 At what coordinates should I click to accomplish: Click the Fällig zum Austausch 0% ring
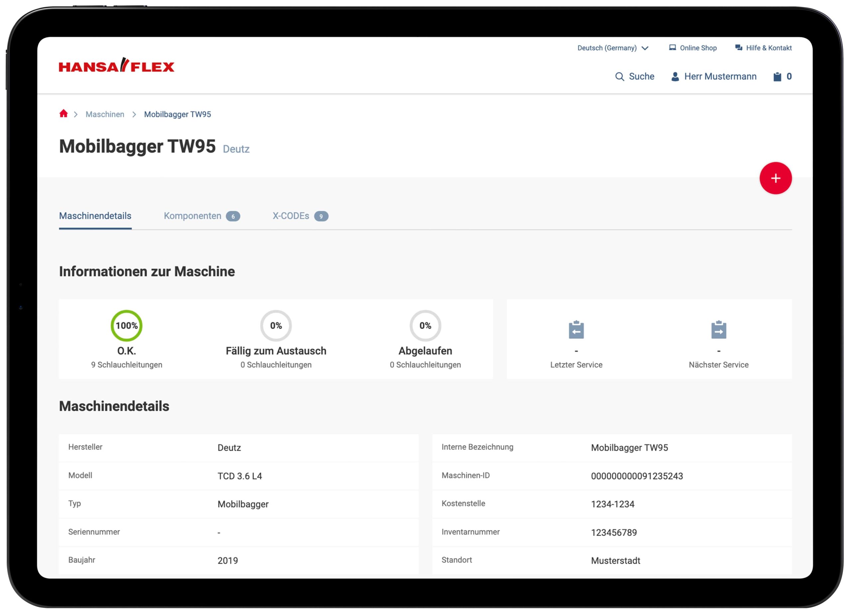click(276, 325)
